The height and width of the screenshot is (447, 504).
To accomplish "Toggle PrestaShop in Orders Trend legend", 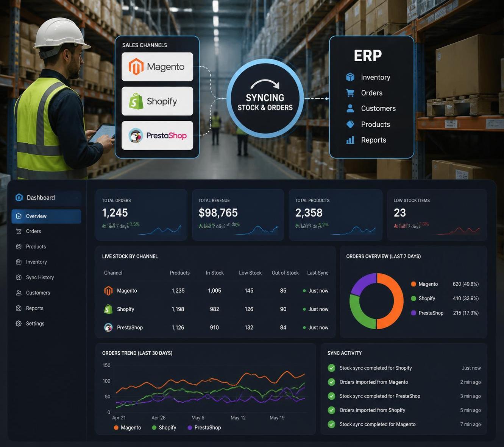I will (204, 428).
